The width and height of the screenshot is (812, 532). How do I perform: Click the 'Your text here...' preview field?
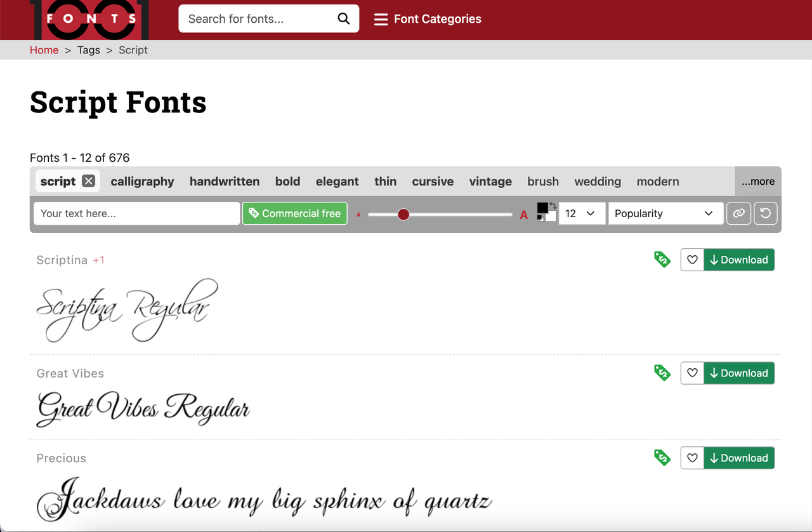coord(136,213)
